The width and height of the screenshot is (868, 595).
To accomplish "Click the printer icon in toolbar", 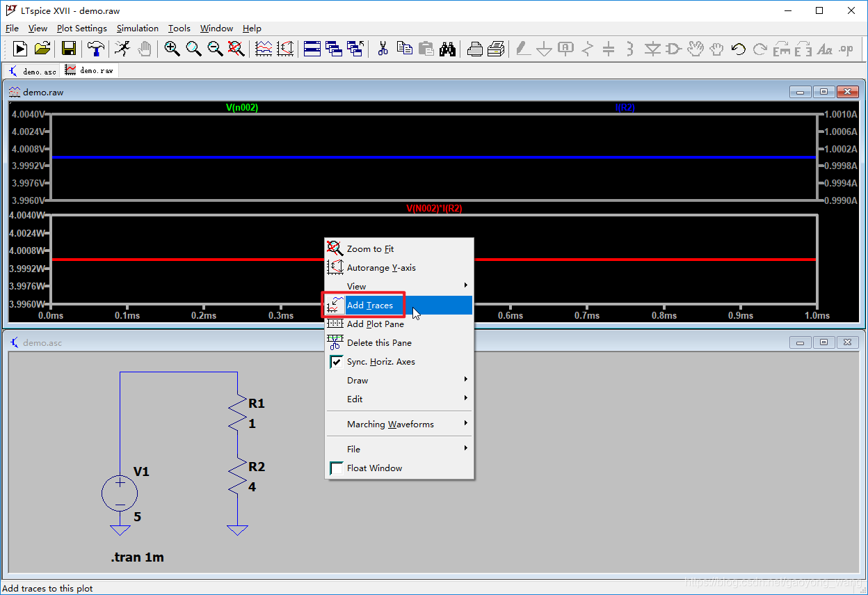I will pyautogui.click(x=475, y=49).
